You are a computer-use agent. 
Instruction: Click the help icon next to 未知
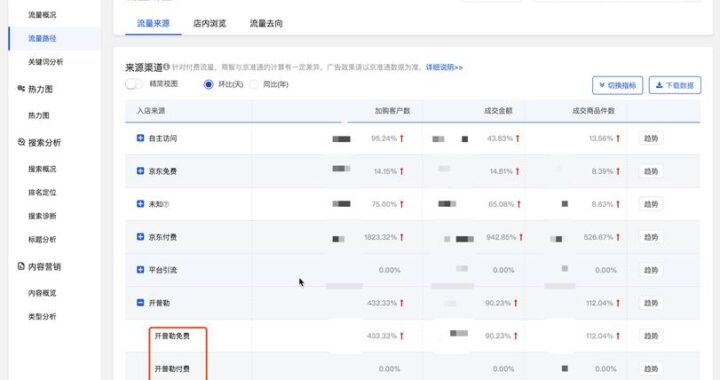pyautogui.click(x=166, y=204)
